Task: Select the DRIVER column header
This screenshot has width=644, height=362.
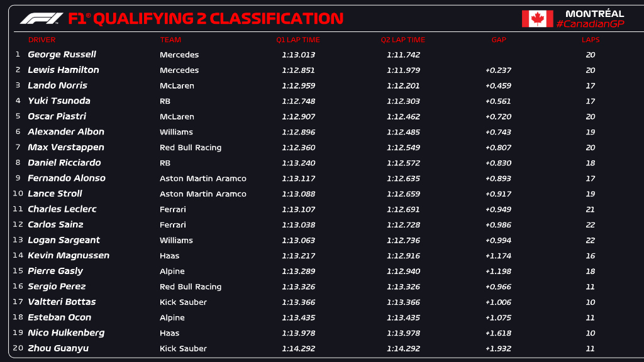Action: tap(42, 40)
